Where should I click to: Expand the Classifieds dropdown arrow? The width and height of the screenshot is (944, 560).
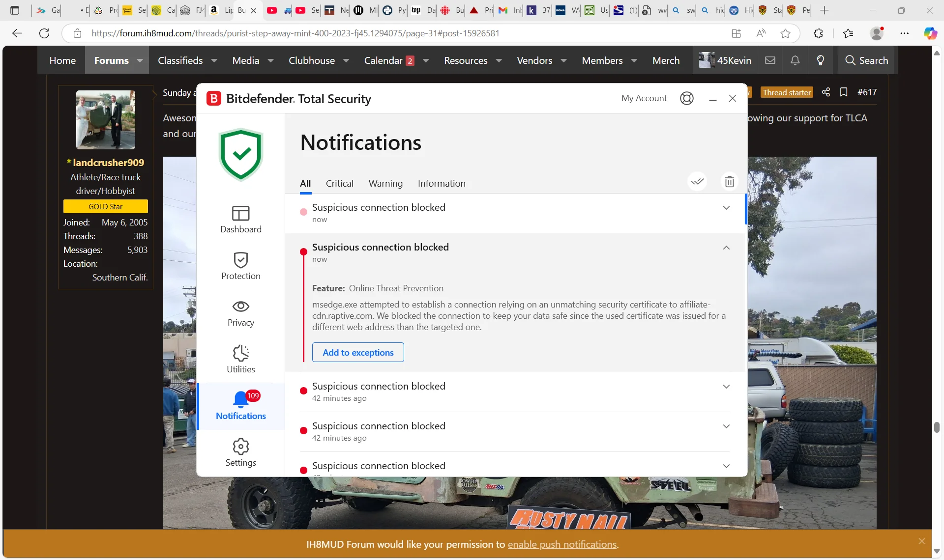coord(214,60)
